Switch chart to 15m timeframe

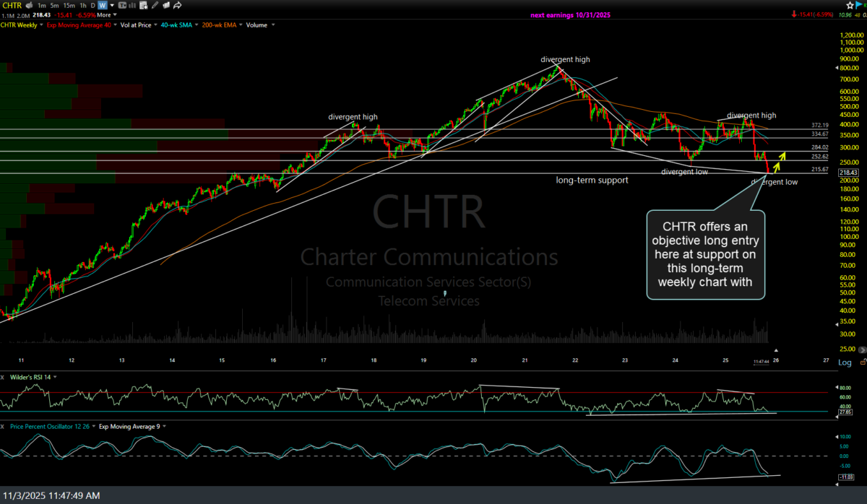(x=69, y=5)
